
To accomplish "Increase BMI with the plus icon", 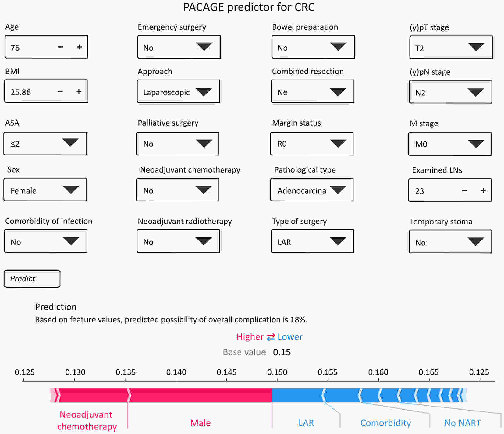I will [x=79, y=91].
